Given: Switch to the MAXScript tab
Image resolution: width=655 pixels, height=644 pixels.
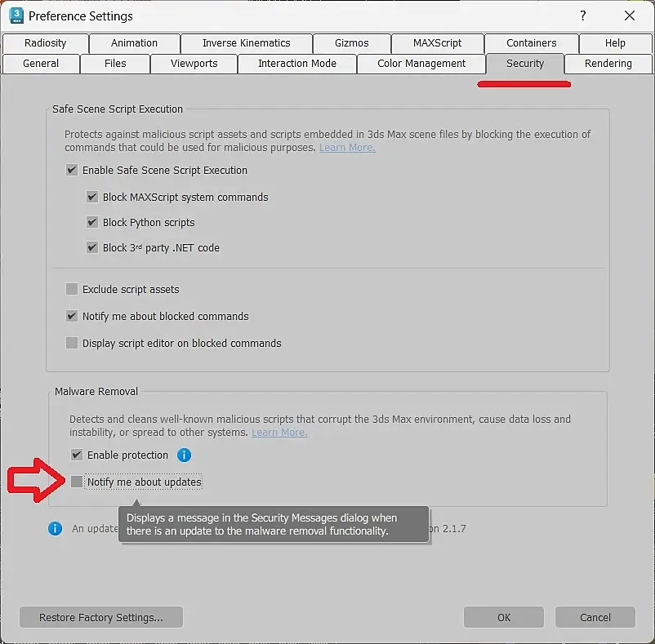Looking at the screenshot, I should point(438,43).
